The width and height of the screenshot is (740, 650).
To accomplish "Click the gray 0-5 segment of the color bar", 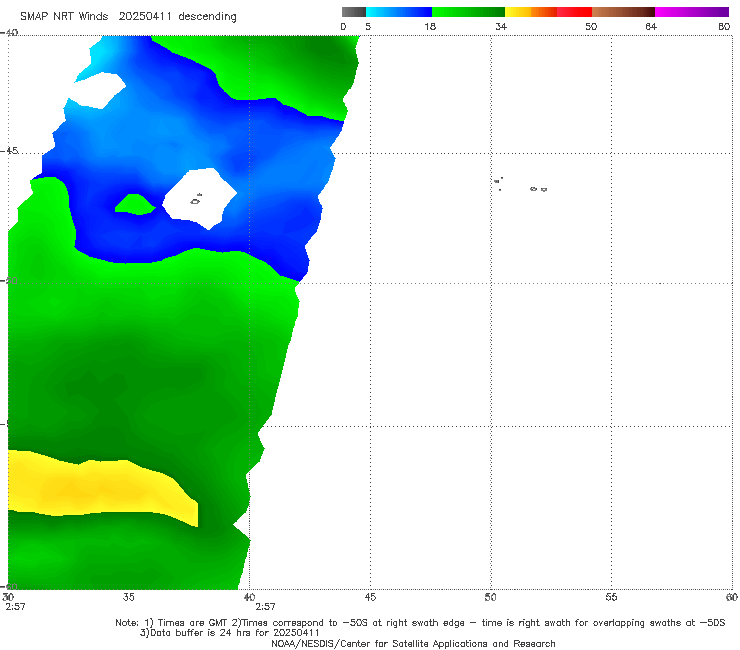I will 354,12.
